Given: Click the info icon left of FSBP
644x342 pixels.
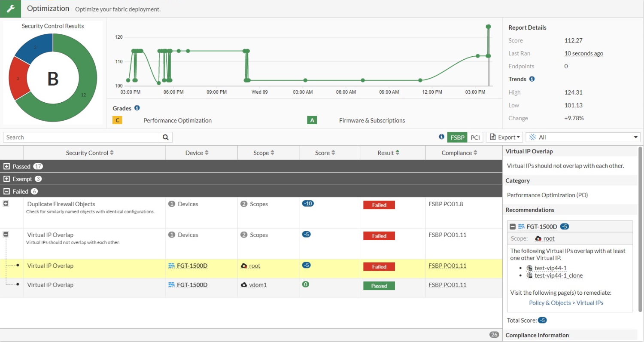Looking at the screenshot, I should click(441, 137).
